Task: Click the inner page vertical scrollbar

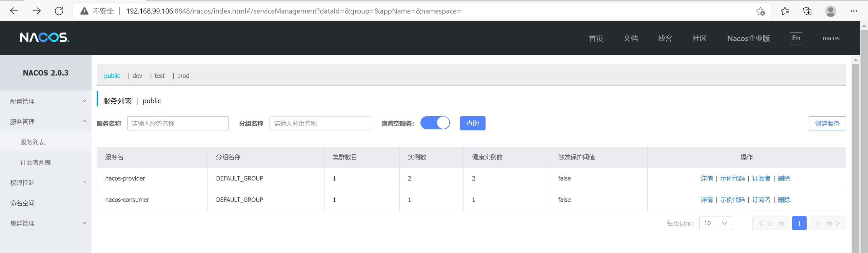Action: [855, 158]
